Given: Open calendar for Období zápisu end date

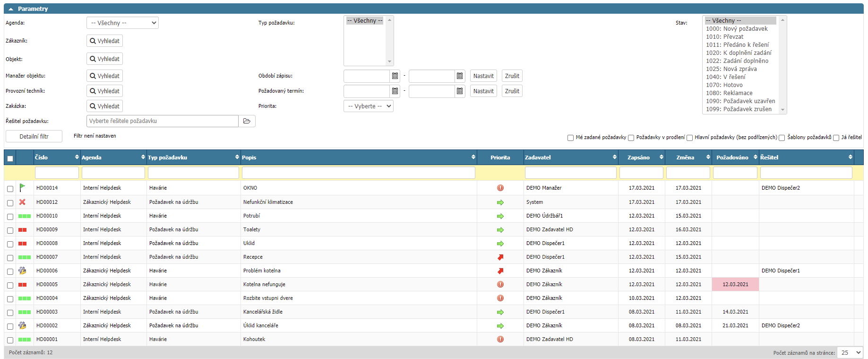Looking at the screenshot, I should (x=460, y=76).
